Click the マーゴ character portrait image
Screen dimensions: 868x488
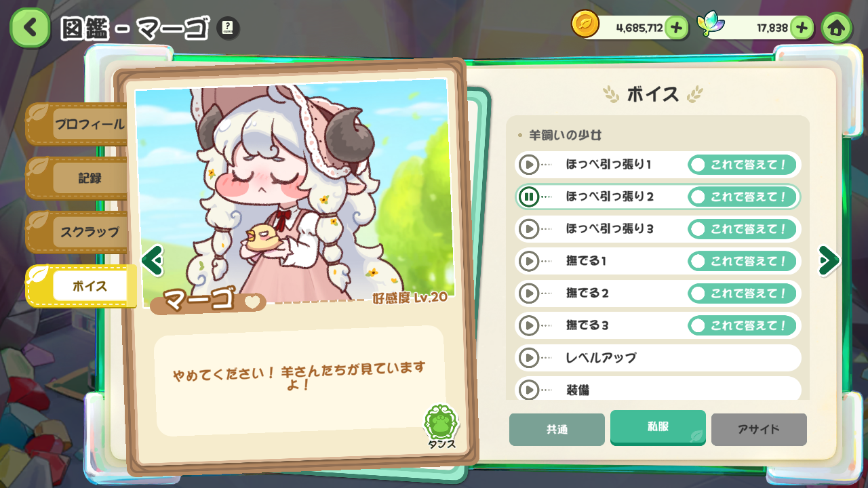point(293,192)
